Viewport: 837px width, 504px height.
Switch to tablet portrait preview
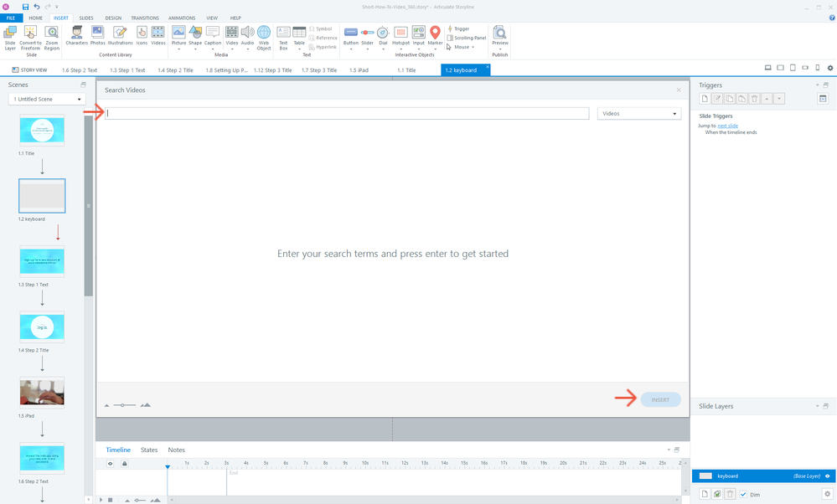click(793, 68)
